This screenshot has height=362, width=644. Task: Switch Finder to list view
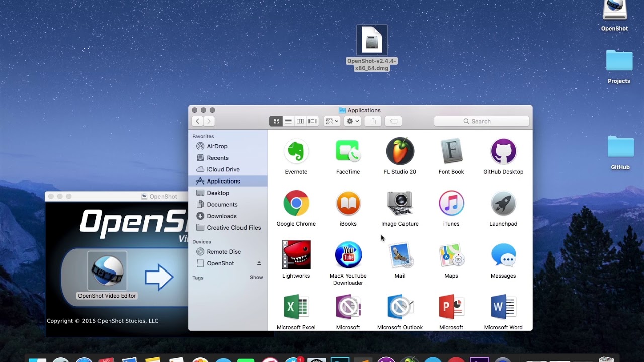point(288,121)
